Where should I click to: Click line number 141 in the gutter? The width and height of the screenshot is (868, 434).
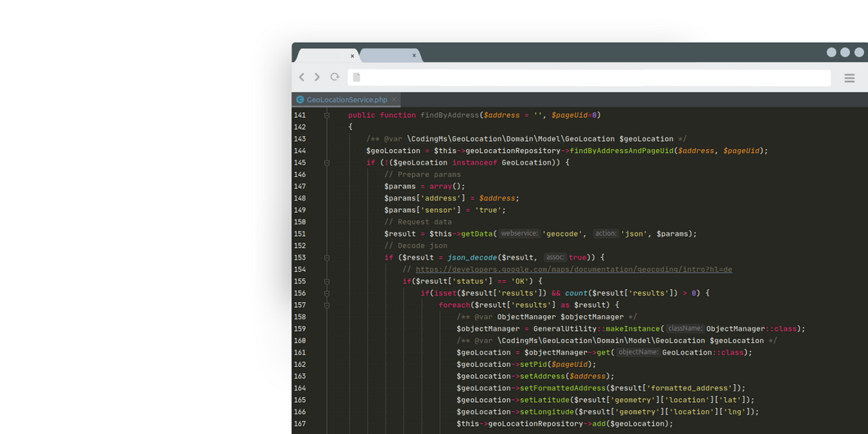click(x=300, y=115)
